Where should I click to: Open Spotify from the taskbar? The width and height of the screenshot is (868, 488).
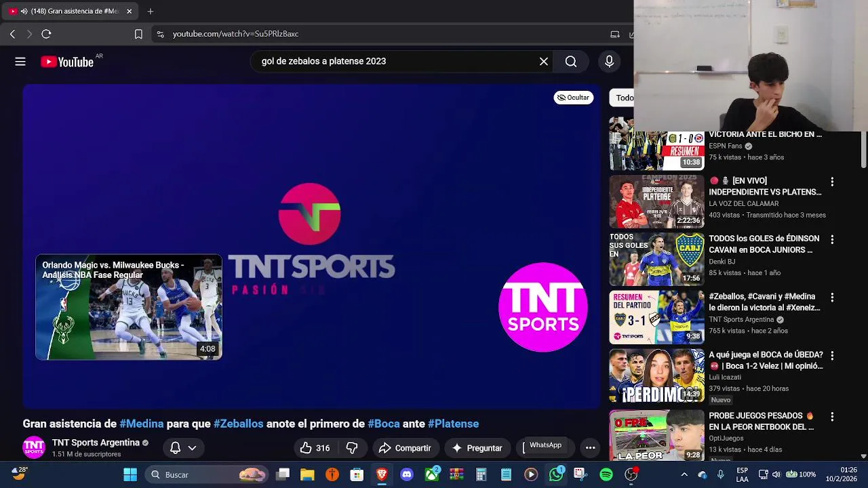pyautogui.click(x=606, y=474)
